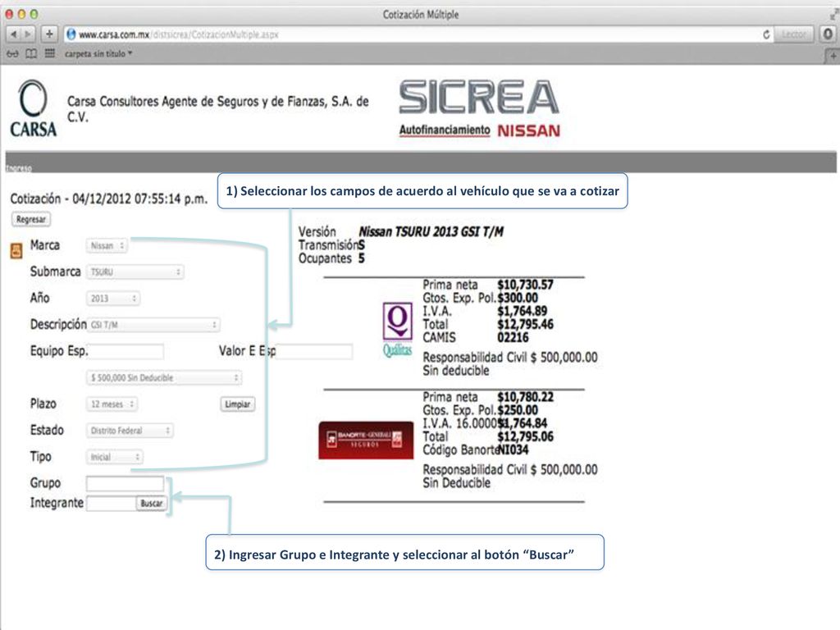Click the Banorte total $12,795.06

tap(525, 436)
